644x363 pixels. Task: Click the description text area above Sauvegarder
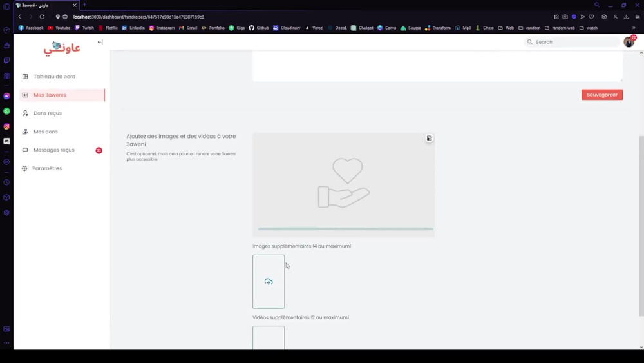pyautogui.click(x=437, y=66)
